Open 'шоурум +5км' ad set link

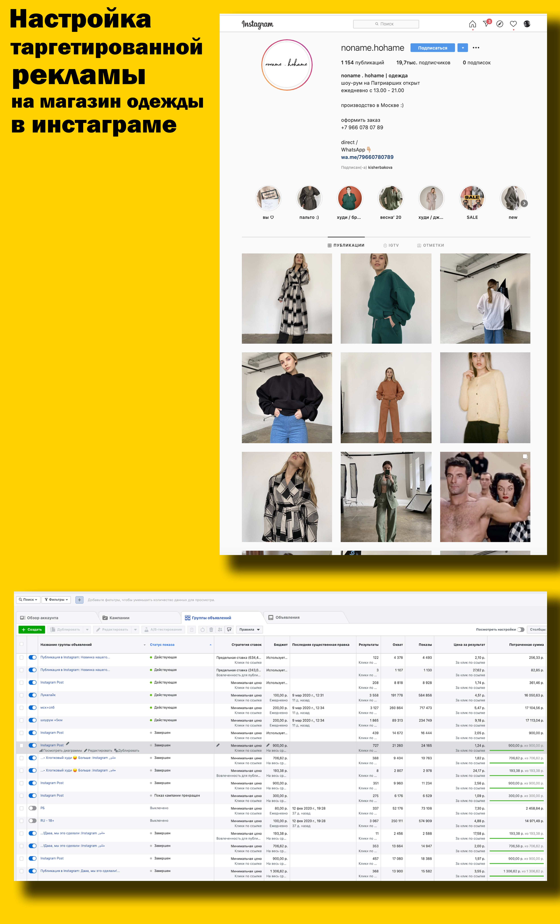point(51,720)
